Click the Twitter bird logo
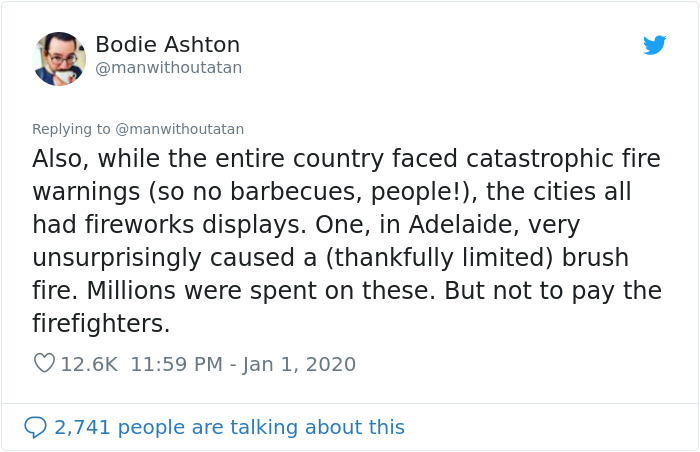This screenshot has width=700, height=452. 654,46
